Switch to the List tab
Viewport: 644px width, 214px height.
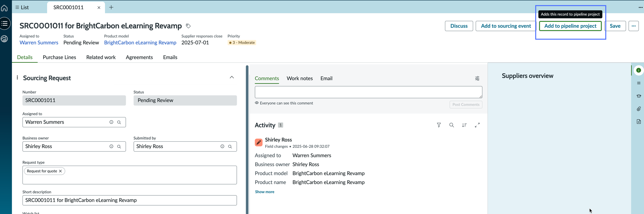[x=22, y=7]
